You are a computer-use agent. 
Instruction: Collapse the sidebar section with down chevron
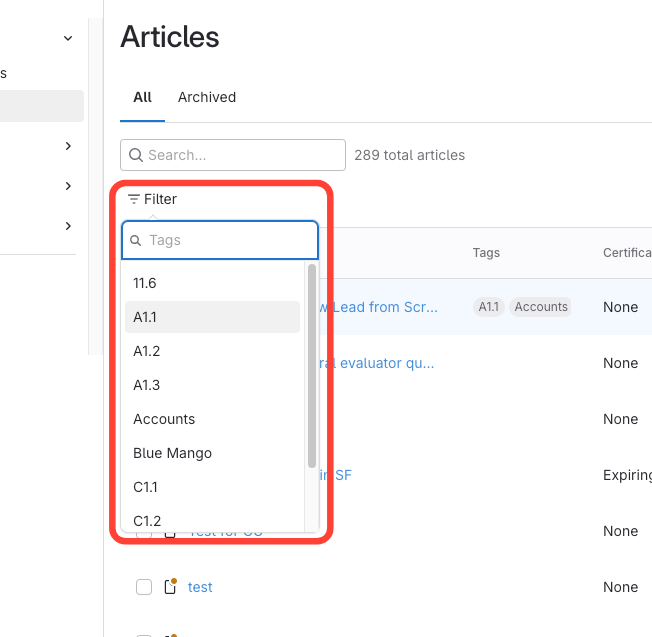point(68,38)
